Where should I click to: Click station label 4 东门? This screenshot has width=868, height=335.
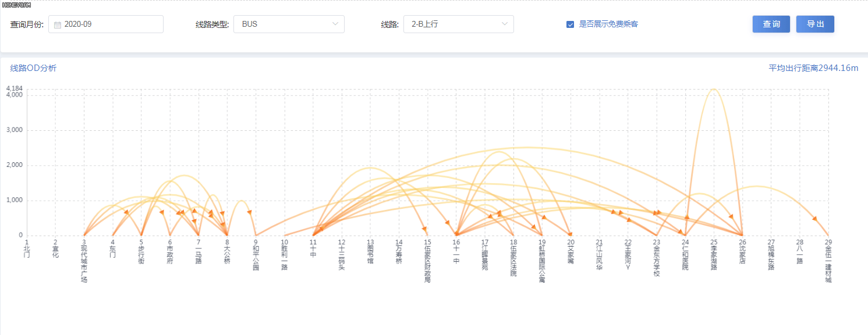(112, 249)
